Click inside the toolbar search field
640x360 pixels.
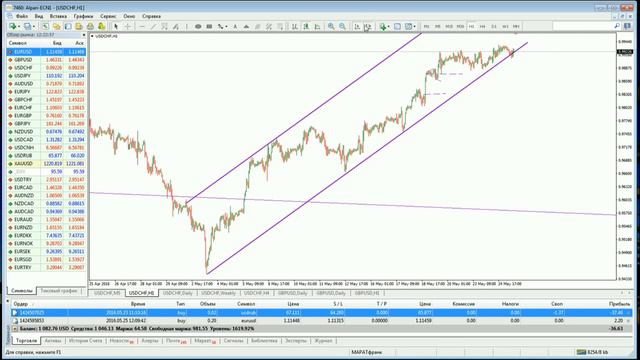click(x=583, y=26)
